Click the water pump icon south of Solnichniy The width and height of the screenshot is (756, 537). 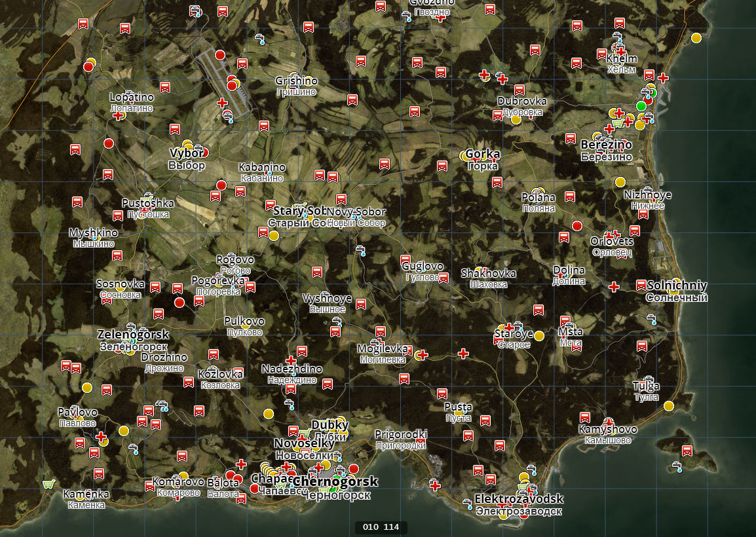click(651, 319)
